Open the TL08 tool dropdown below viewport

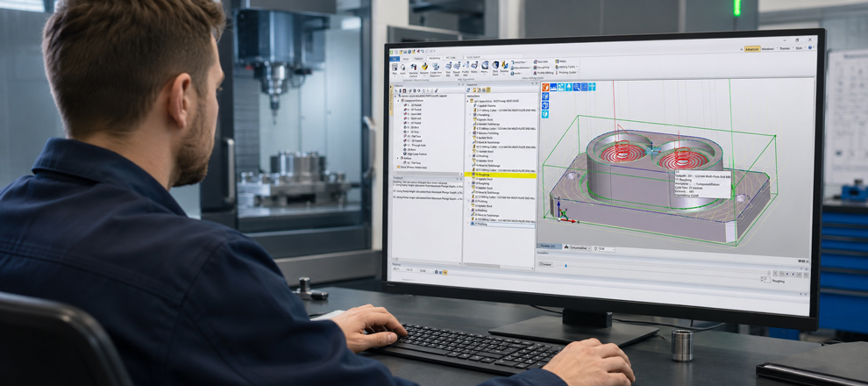pyautogui.click(x=606, y=248)
